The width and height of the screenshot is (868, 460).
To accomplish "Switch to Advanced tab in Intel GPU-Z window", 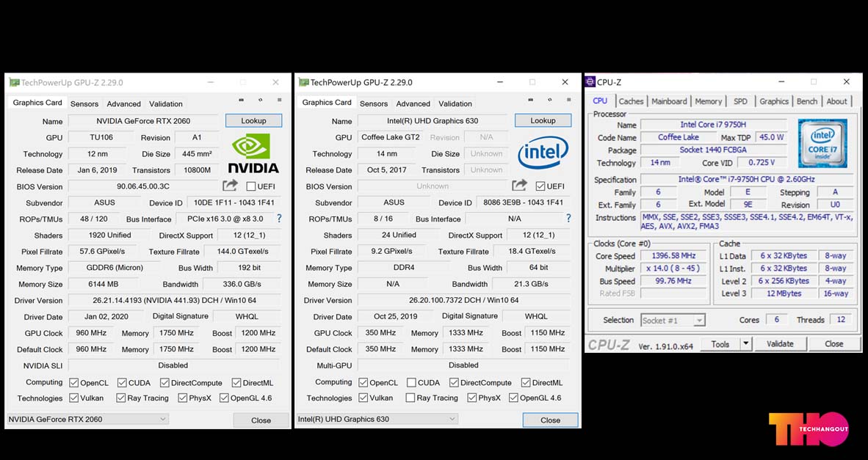I will tap(413, 103).
